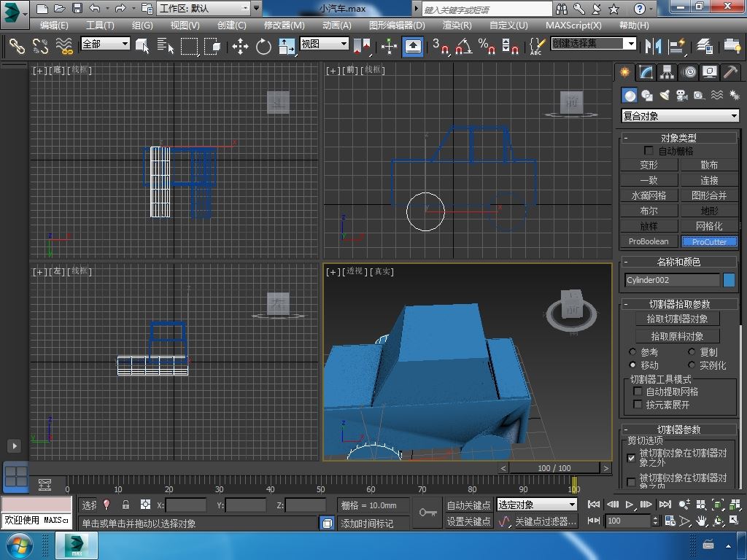
Task: Click the Cylinder002 name field
Action: (x=672, y=279)
